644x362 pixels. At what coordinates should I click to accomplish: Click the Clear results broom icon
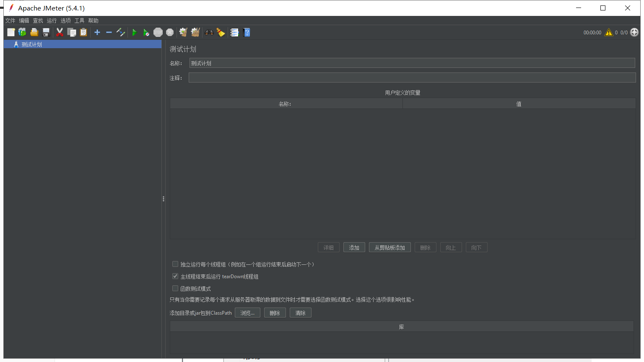tap(183, 32)
